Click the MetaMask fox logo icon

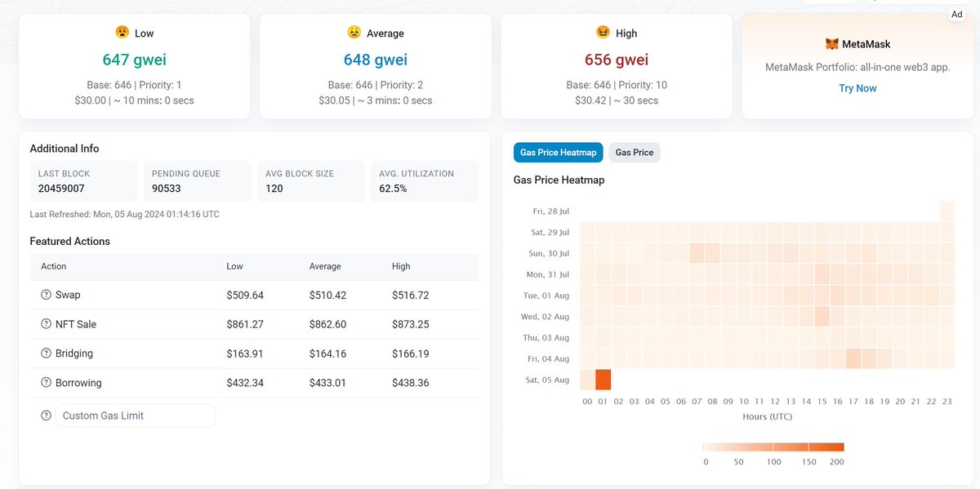[x=831, y=44]
